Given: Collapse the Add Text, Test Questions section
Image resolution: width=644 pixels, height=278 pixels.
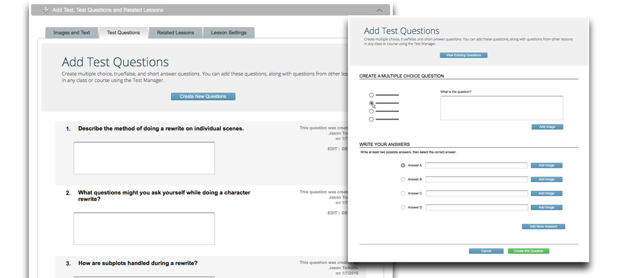Looking at the screenshot, I should pos(379,10).
